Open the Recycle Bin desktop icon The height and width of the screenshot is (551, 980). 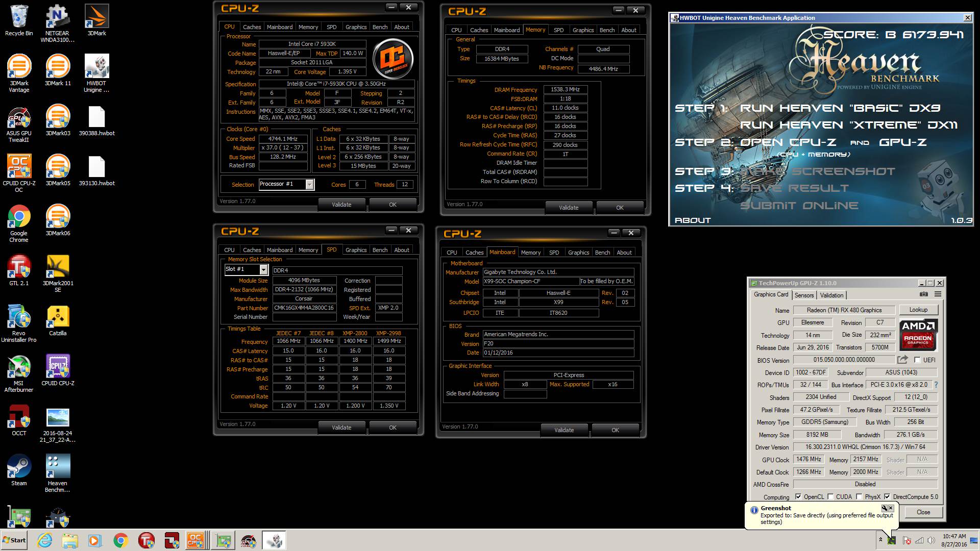(19, 20)
